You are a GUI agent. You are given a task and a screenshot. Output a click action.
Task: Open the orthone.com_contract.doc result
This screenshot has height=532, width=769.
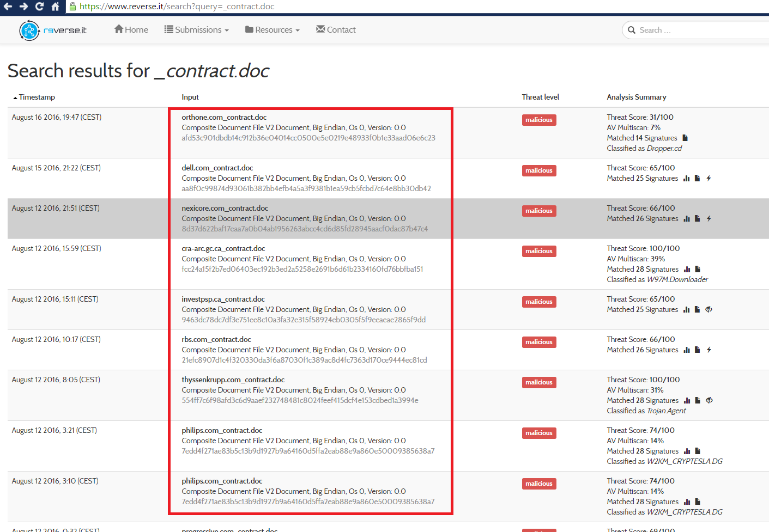pos(224,117)
